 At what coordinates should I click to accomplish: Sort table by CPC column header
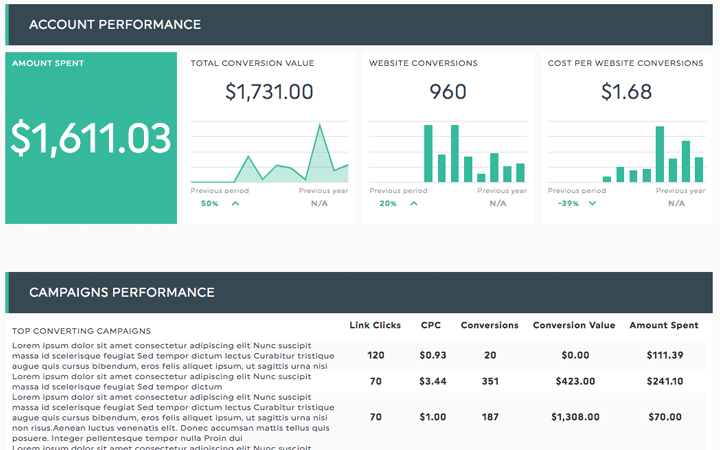coord(432,325)
